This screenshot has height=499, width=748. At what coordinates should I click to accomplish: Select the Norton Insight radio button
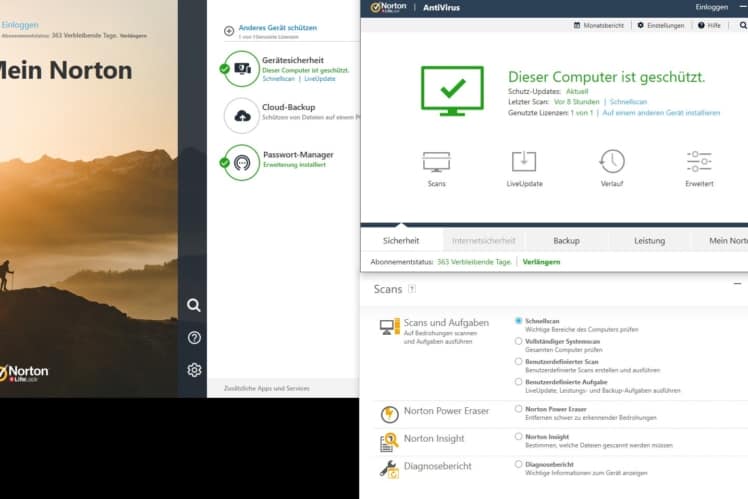519,437
